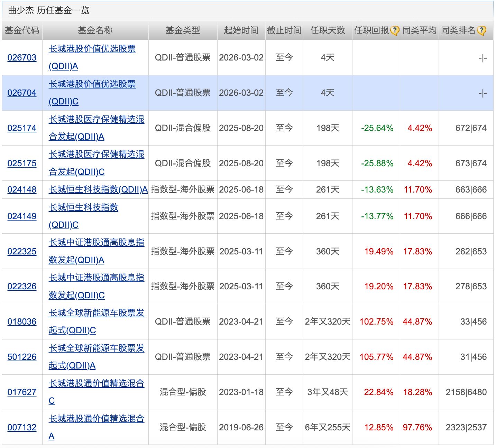The image size is (496, 448).
Task: Click the 起始时间 column header
Action: [241, 30]
